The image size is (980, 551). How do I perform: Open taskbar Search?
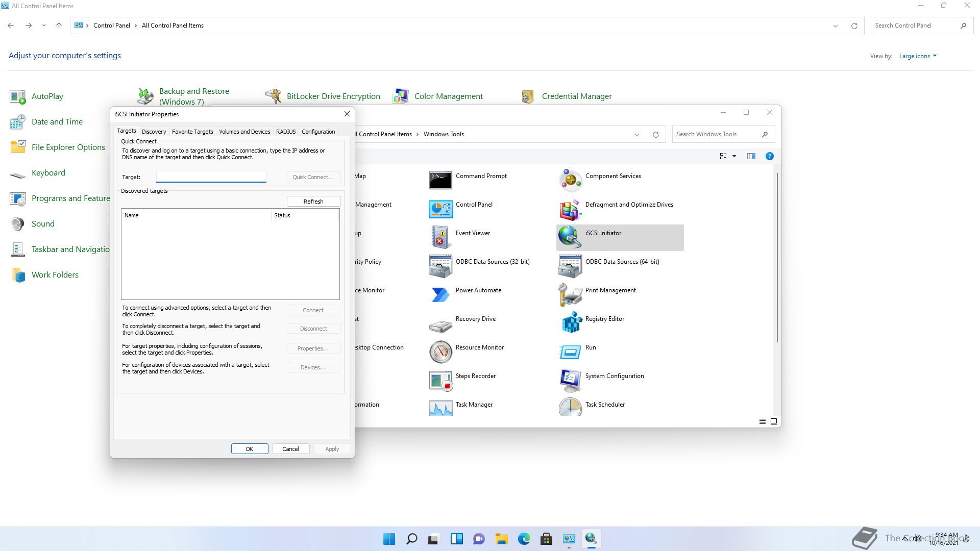coord(411,539)
